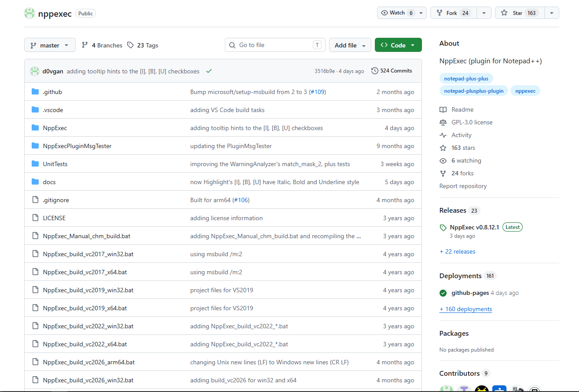Click the pulse icon beside Activity
The height and width of the screenshot is (392, 579).
coord(443,135)
